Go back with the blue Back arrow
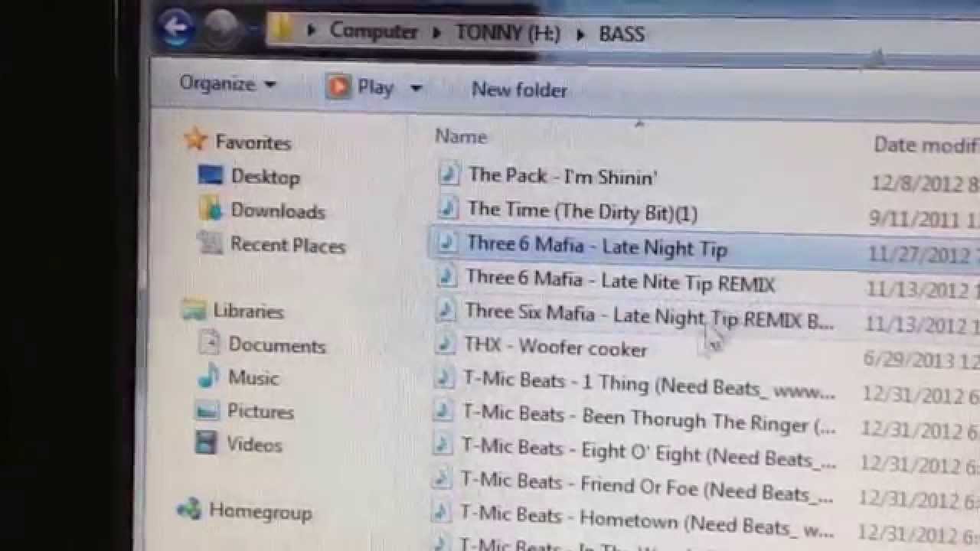The height and width of the screenshot is (551, 980). point(175,28)
